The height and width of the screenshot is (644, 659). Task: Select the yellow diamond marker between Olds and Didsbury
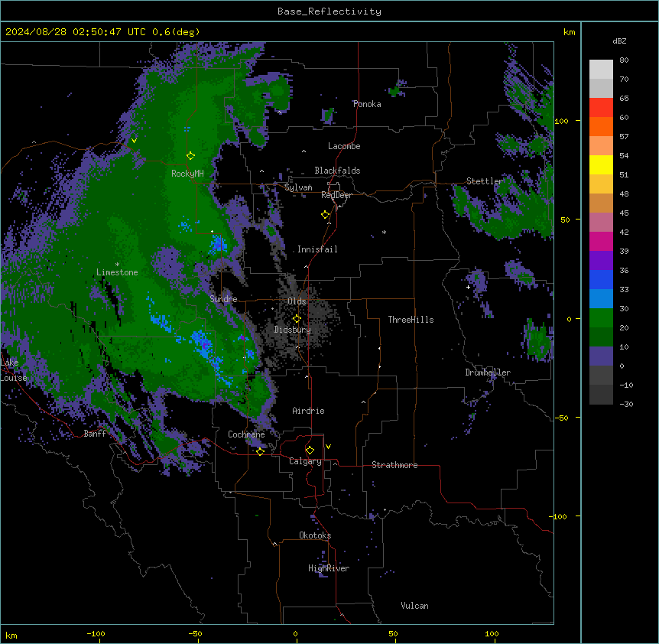tap(297, 319)
